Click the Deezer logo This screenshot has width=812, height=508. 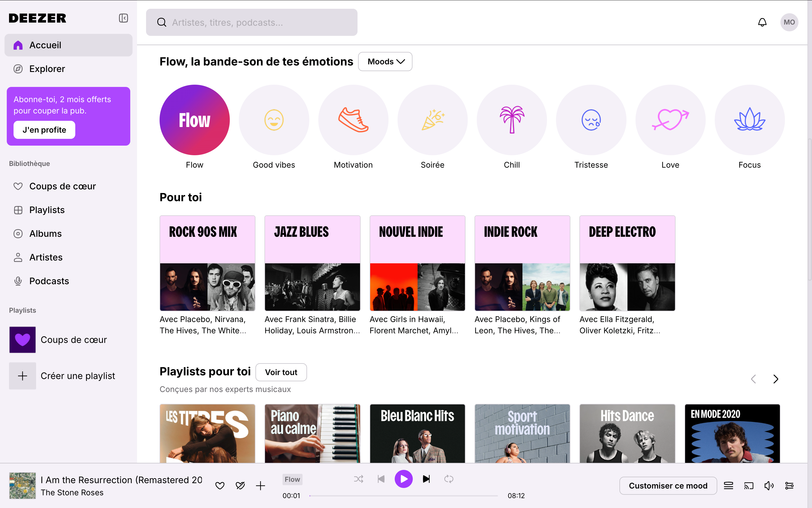[37, 18]
